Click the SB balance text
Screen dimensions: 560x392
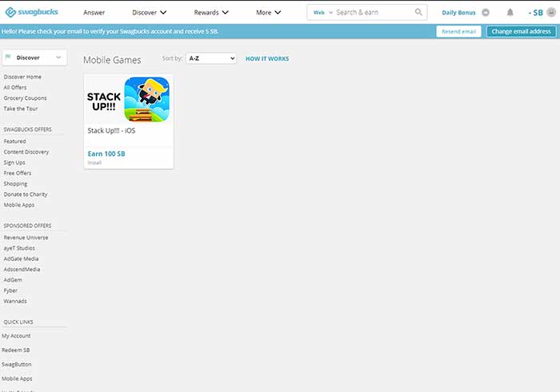tap(535, 13)
